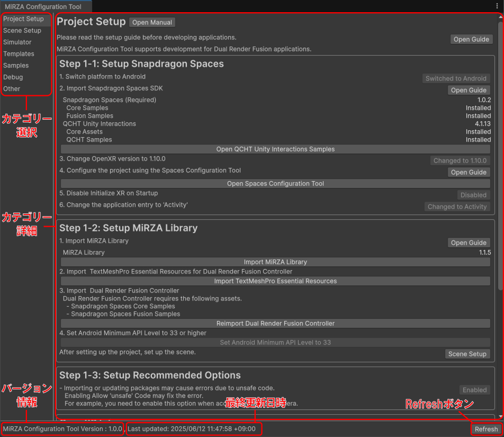The height and width of the screenshot is (437, 504).
Task: Open Guide for Import MiRZA Library
Action: pyautogui.click(x=469, y=243)
